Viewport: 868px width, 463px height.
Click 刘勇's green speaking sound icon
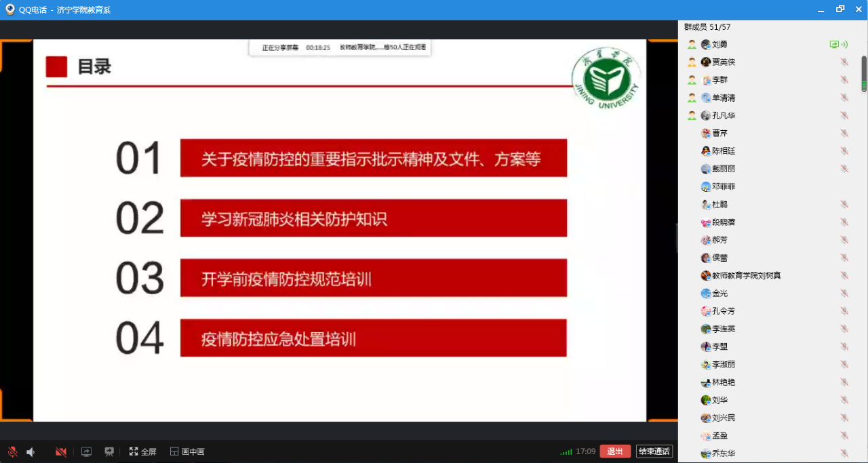pyautogui.click(x=844, y=45)
